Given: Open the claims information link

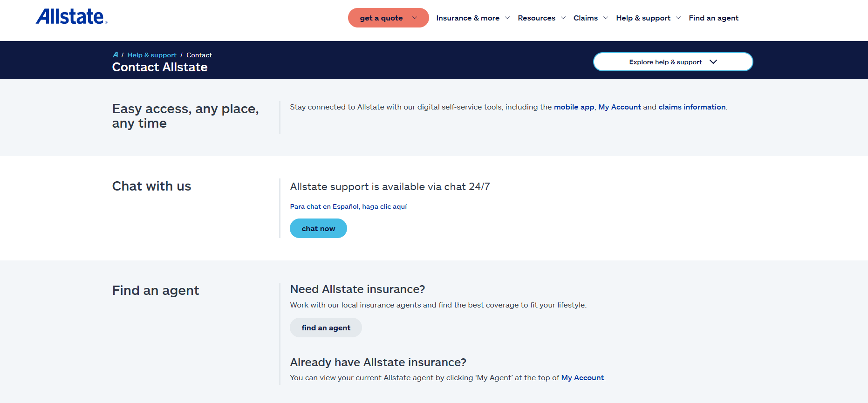Looking at the screenshot, I should point(692,107).
